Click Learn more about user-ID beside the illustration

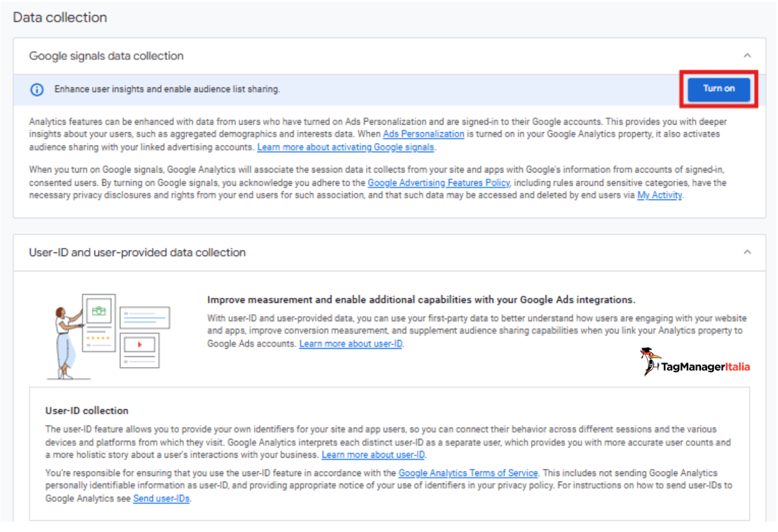pyautogui.click(x=351, y=344)
